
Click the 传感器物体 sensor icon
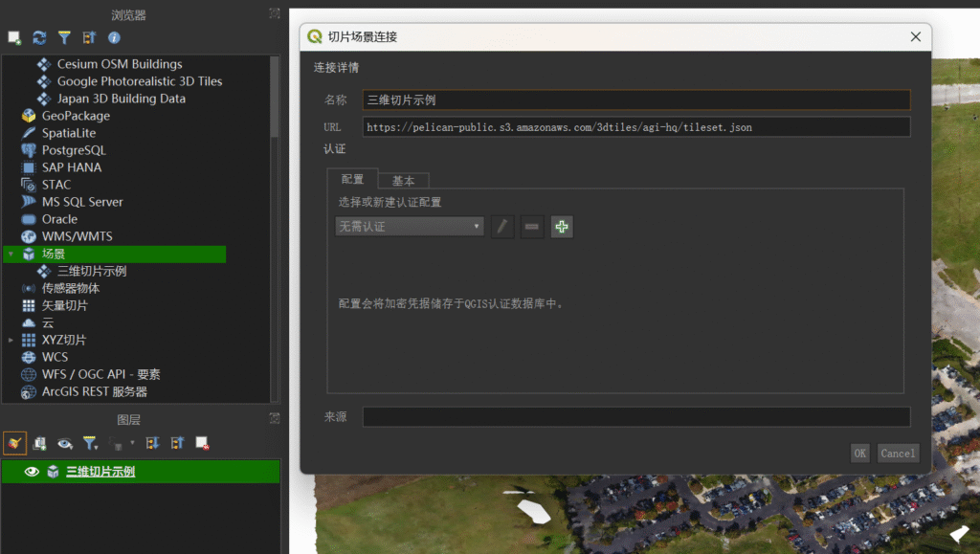click(29, 289)
